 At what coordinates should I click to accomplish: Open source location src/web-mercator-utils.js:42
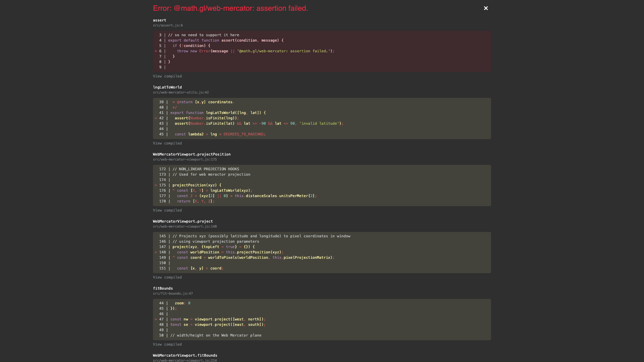coord(181,92)
